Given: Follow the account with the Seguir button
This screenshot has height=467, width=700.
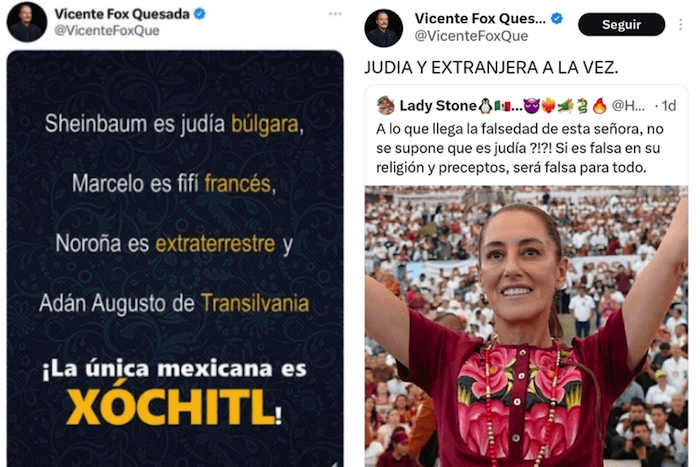Looking at the screenshot, I should pyautogui.click(x=621, y=25).
